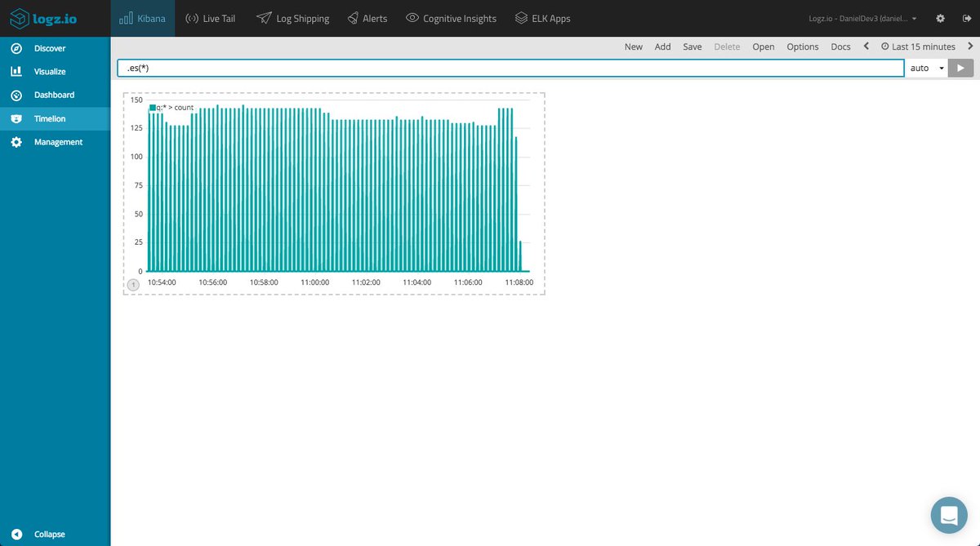Click New in the Timelion toolbar

point(634,47)
